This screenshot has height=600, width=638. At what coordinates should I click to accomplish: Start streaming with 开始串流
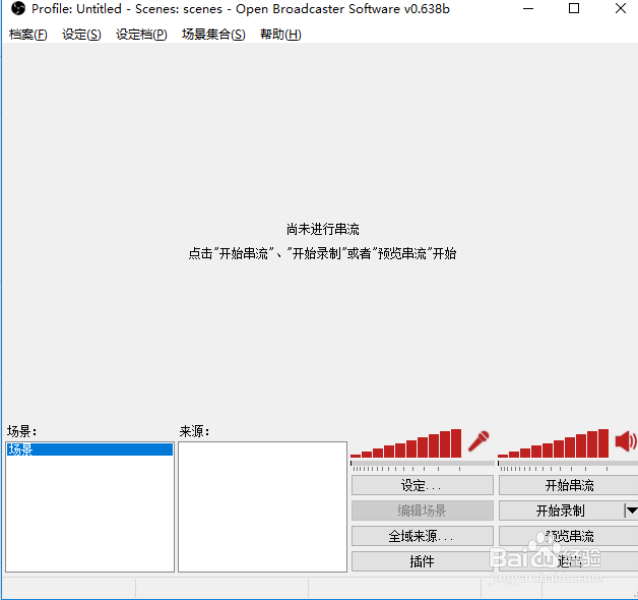(x=568, y=485)
